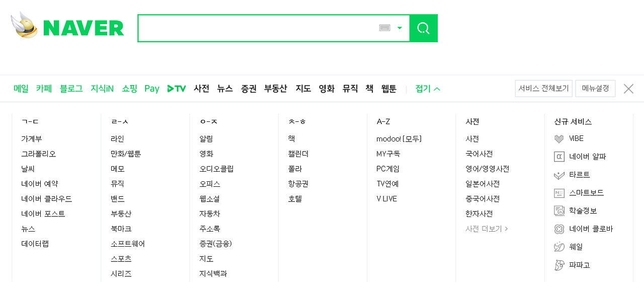Open the NAVER TV menu logo
The image size is (644, 290).
pos(177,89)
